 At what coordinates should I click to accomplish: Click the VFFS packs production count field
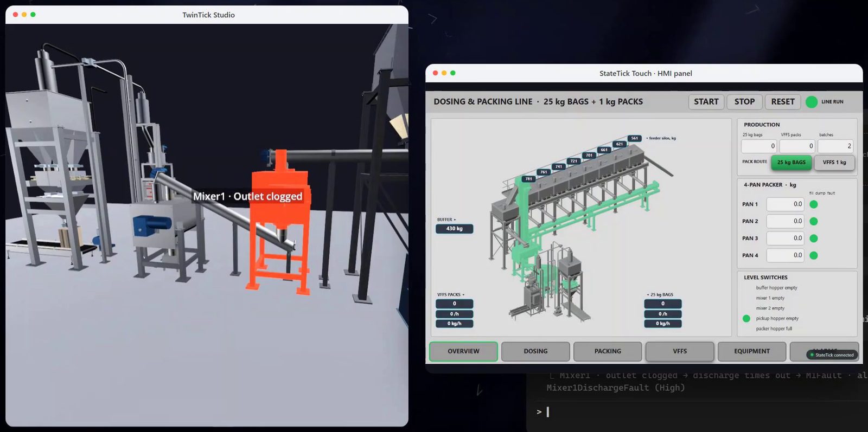[x=797, y=146]
